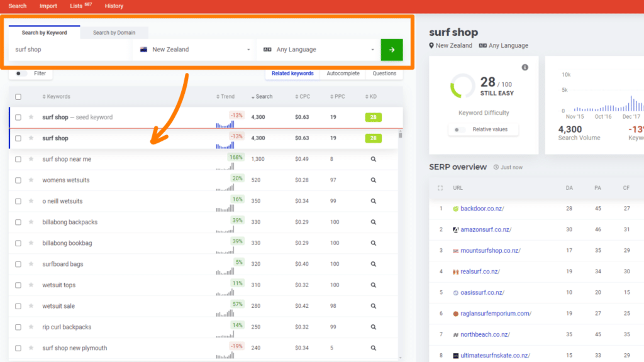Analyze KD for rip curl backpacks
Screen dimensions: 644x362
click(374, 327)
